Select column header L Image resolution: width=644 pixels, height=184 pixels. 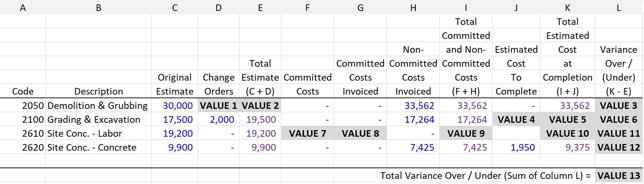pos(619,7)
